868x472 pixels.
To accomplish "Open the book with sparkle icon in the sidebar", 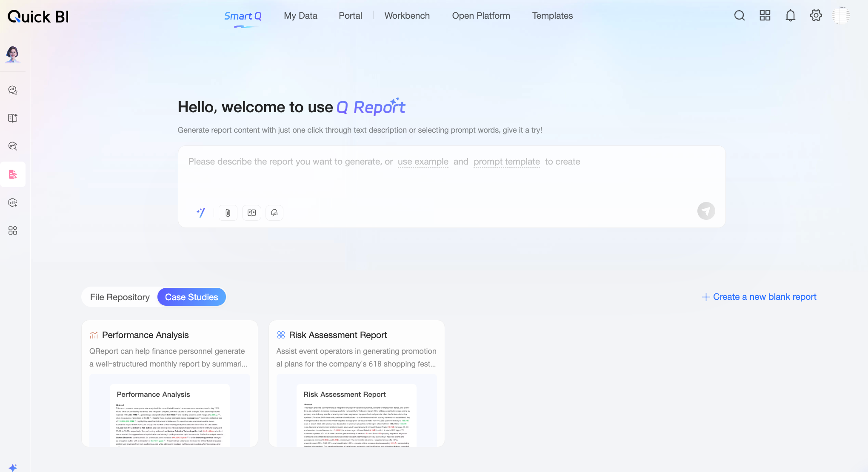I will point(13,118).
